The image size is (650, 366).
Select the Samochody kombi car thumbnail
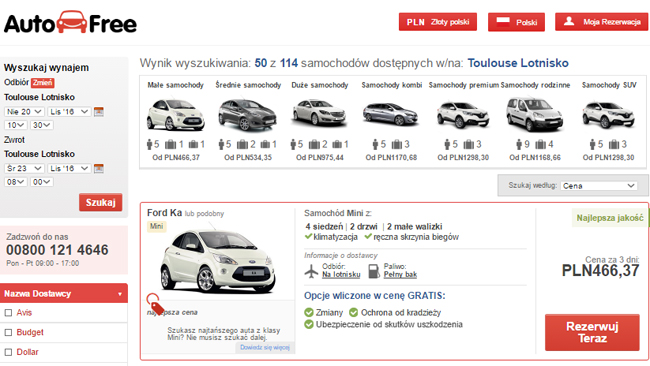tap(391, 114)
